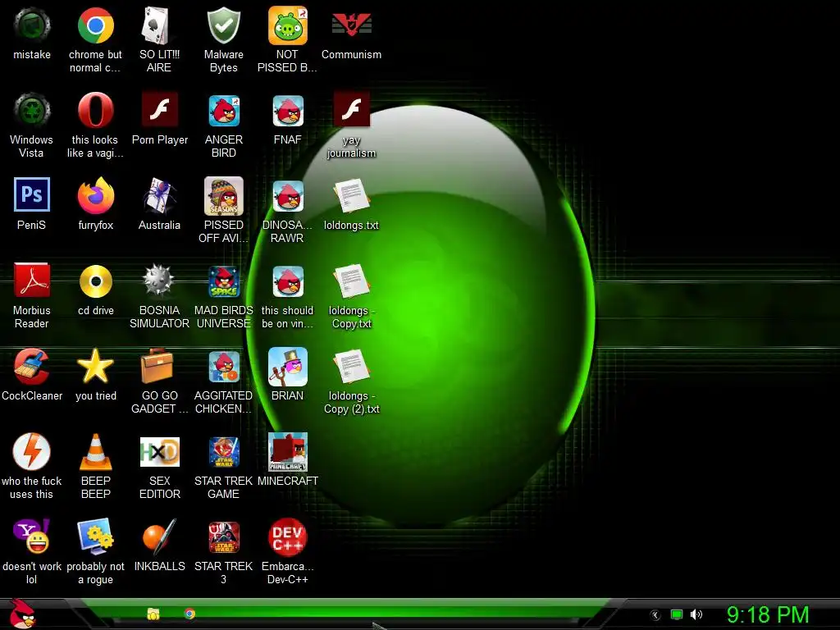Select the HxD 'SEX EDITIOR' icon
The image size is (840, 630).
click(159, 452)
